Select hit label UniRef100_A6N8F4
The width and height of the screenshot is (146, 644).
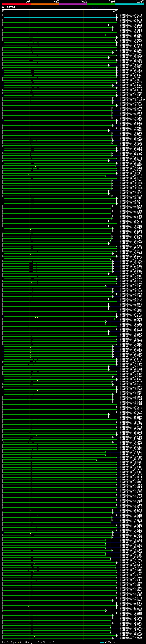[131, 30]
